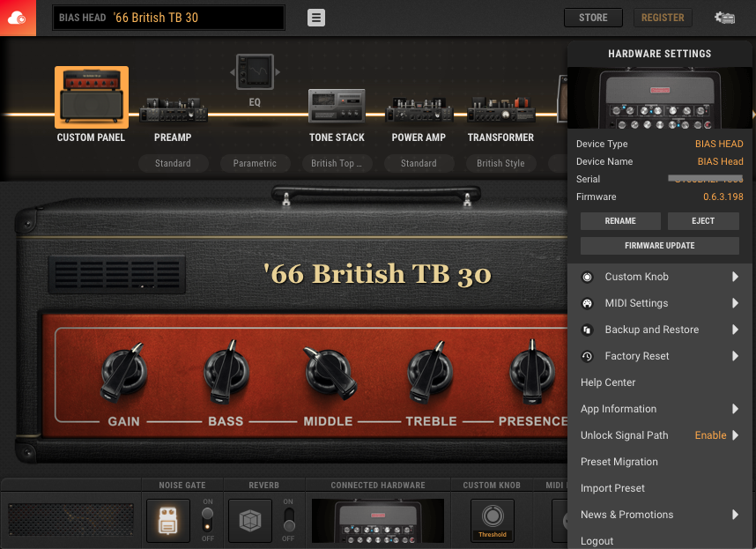Screen dimensions: 756x549
Task: Click the STORE button
Action: click(x=593, y=18)
